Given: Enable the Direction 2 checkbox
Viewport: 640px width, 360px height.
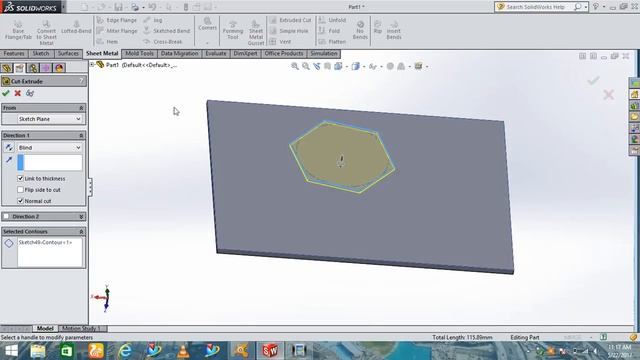Looking at the screenshot, I should tap(6, 216).
